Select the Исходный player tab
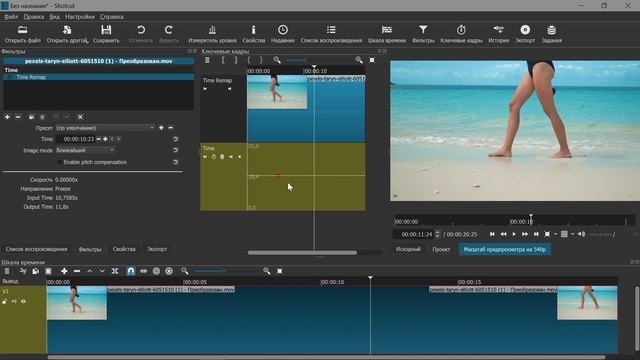The height and width of the screenshot is (360, 640). 408,249
